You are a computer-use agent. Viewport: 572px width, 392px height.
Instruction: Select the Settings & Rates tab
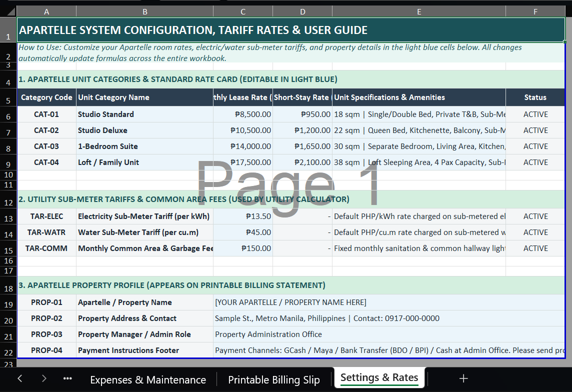click(x=379, y=377)
